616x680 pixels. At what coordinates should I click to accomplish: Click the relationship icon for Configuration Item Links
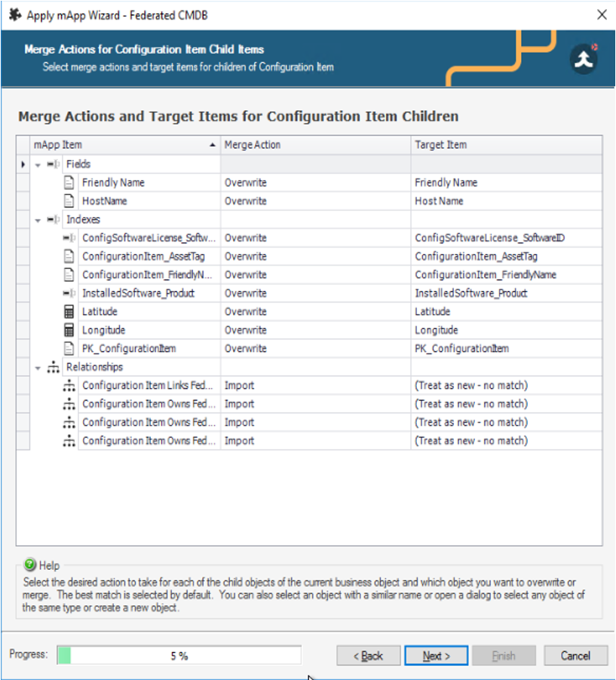click(69, 386)
